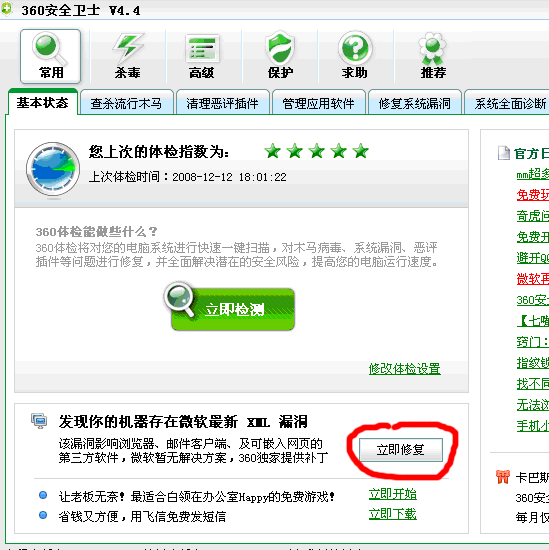Open the red 微软再 news link
This screenshot has width=549, height=550.
point(533,279)
